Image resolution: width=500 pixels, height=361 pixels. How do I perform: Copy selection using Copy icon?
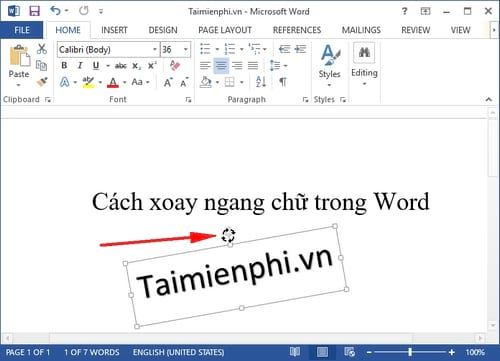point(41,65)
